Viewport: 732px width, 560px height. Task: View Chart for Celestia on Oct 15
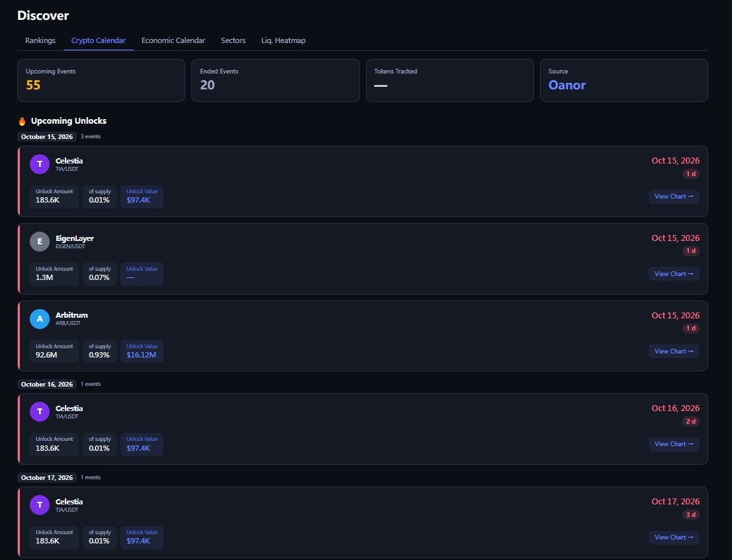(x=674, y=197)
